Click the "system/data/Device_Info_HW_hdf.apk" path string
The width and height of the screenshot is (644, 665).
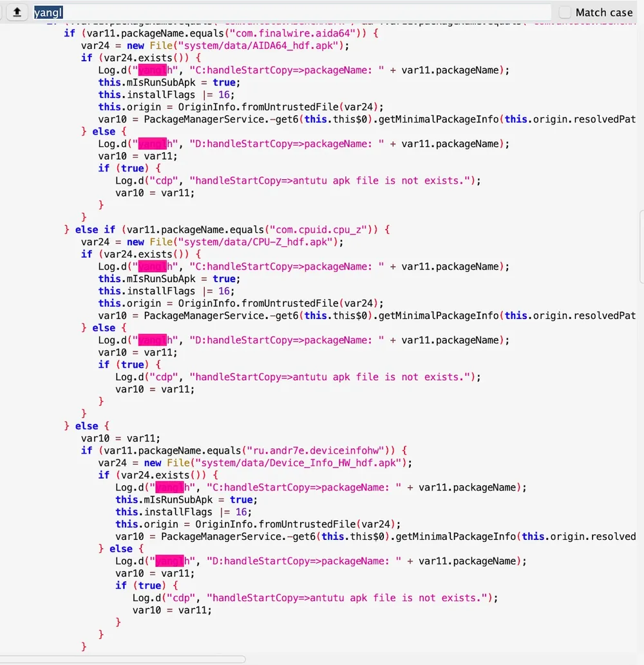click(x=298, y=463)
